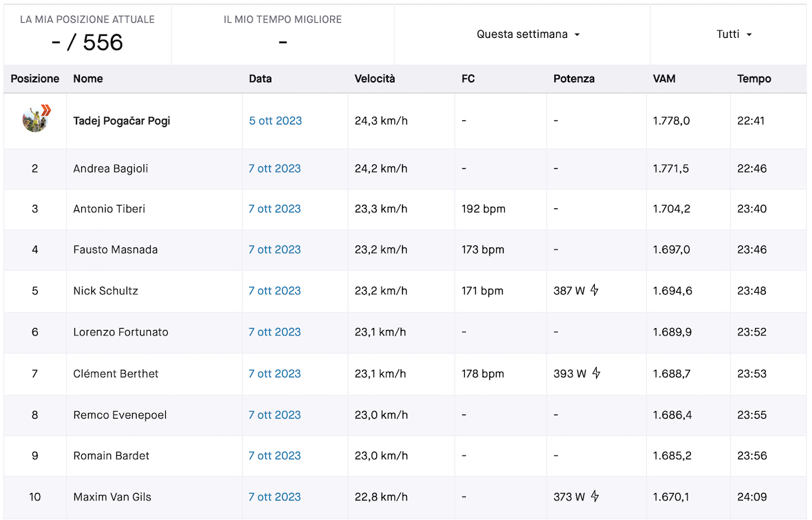Click the Romain Bardet name

point(112,456)
